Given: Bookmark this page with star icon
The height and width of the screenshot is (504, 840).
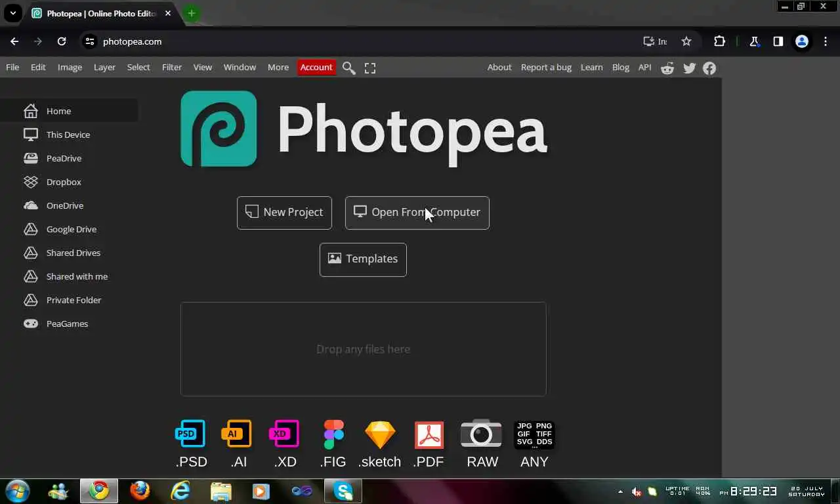Looking at the screenshot, I should point(686,41).
